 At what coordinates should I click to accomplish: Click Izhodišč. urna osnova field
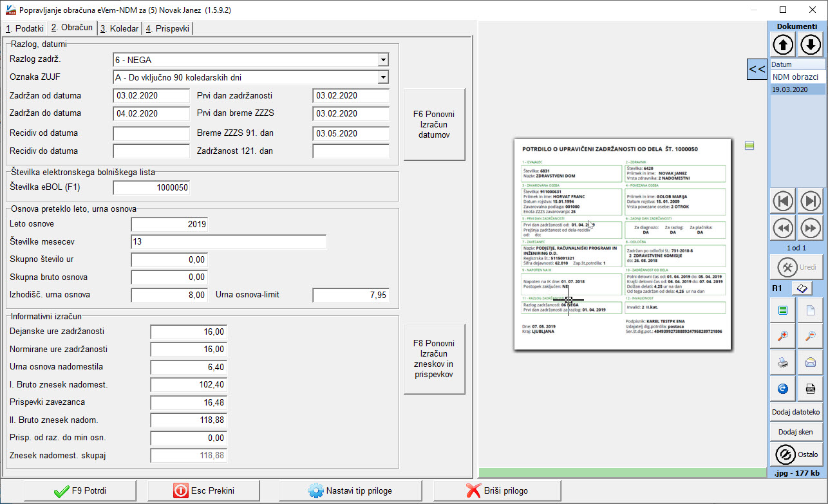click(169, 295)
